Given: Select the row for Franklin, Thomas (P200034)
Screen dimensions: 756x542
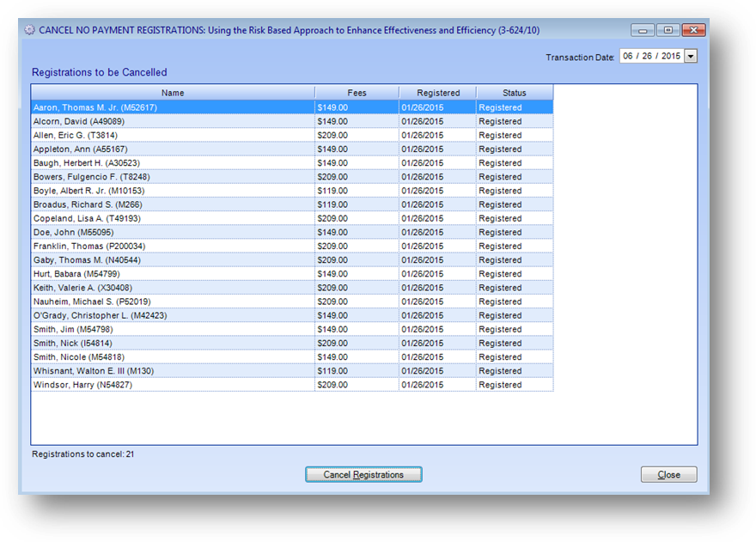Looking at the screenshot, I should [x=292, y=247].
